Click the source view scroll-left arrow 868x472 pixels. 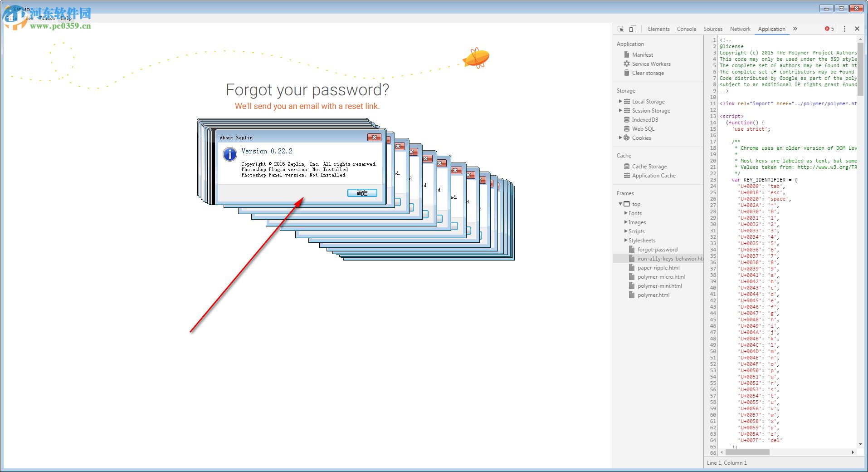pos(722,452)
